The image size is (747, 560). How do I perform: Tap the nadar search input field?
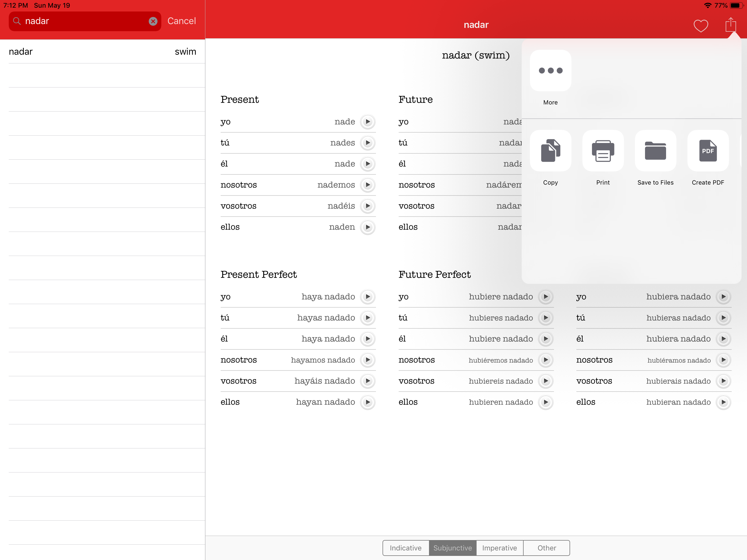click(84, 21)
